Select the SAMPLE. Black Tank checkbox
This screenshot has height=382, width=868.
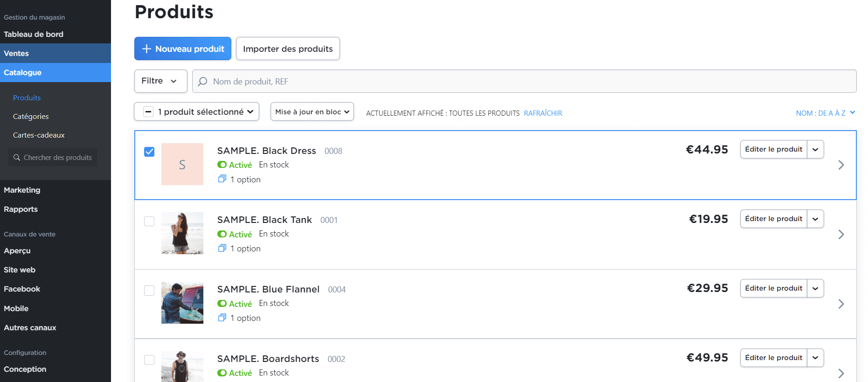(149, 221)
